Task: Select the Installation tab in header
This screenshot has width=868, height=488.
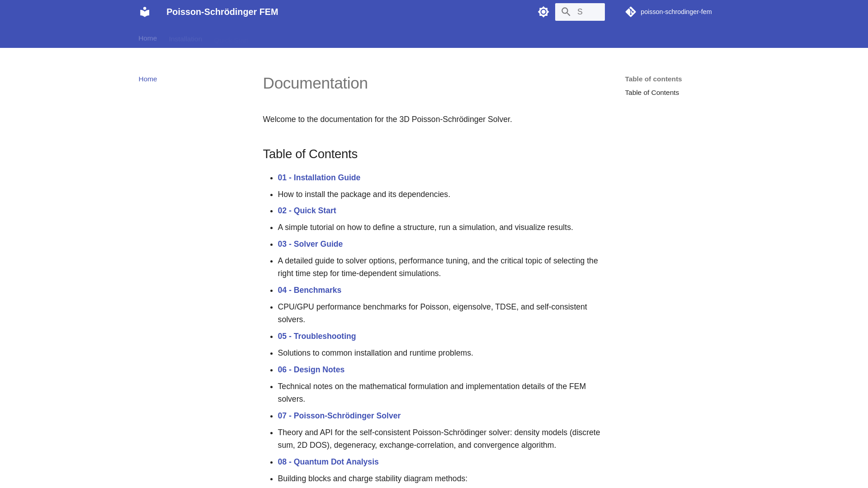Action: [x=185, y=39]
